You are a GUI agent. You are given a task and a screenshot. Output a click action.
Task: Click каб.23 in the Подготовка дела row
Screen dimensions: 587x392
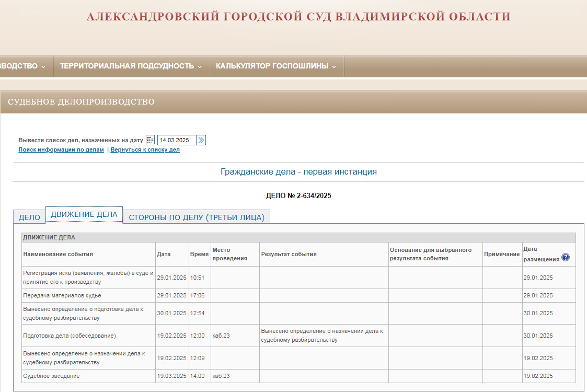click(x=221, y=336)
